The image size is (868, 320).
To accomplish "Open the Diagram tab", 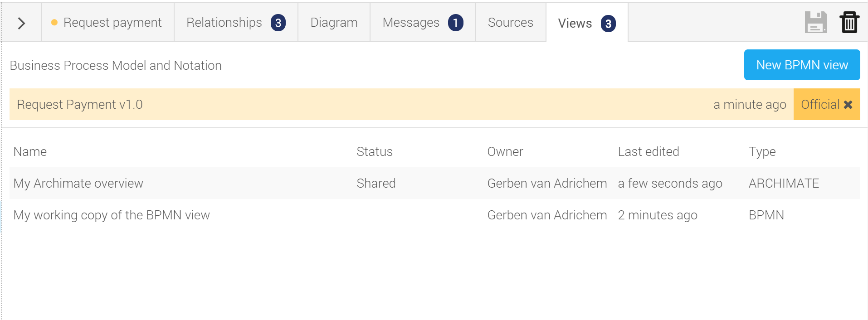I will (334, 22).
